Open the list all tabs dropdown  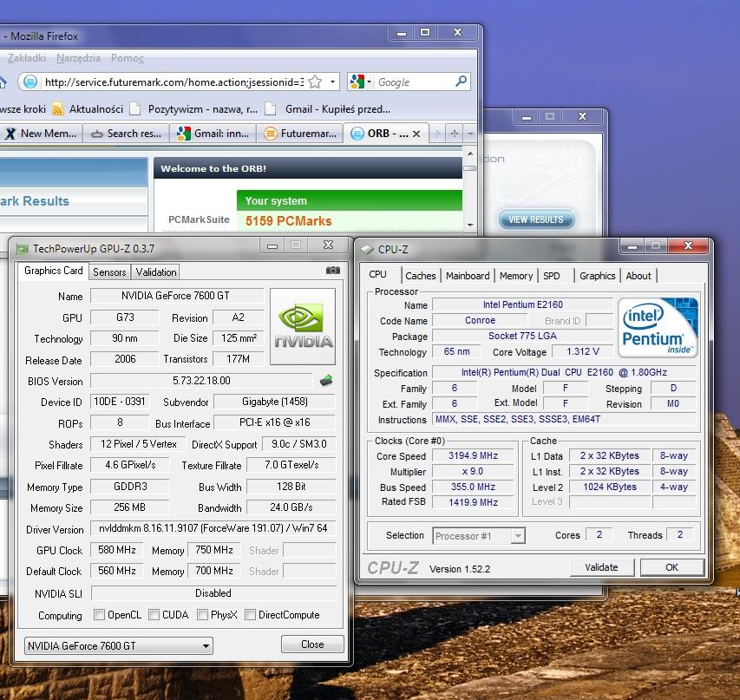(x=470, y=134)
